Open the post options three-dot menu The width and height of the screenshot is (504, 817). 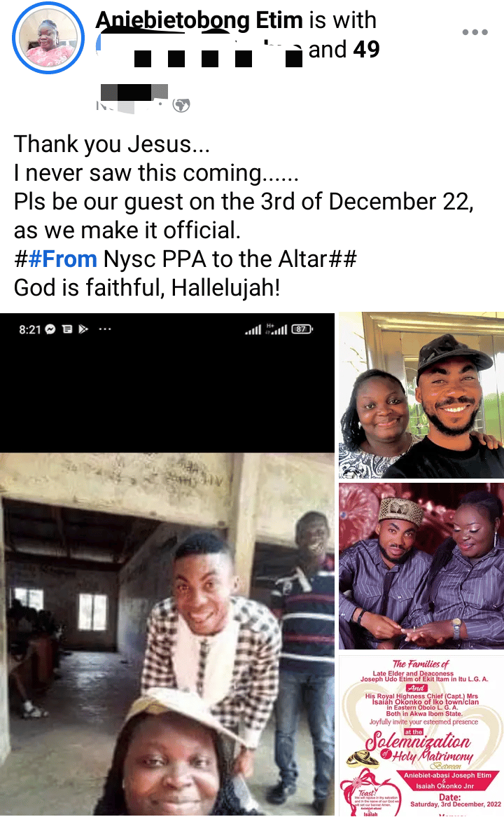(475, 32)
